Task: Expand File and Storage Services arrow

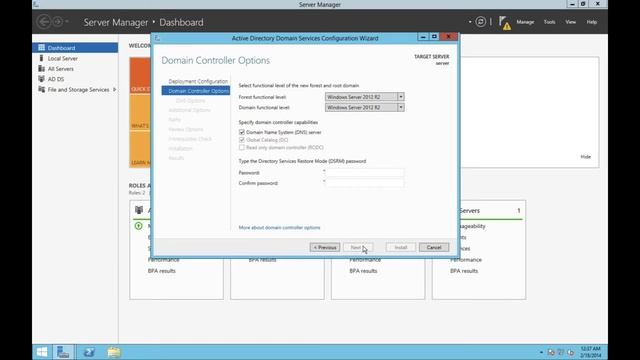Action: pyautogui.click(x=114, y=89)
